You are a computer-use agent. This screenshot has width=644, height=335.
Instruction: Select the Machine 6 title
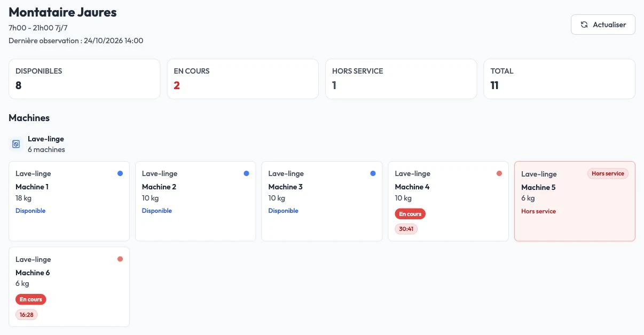tap(33, 273)
